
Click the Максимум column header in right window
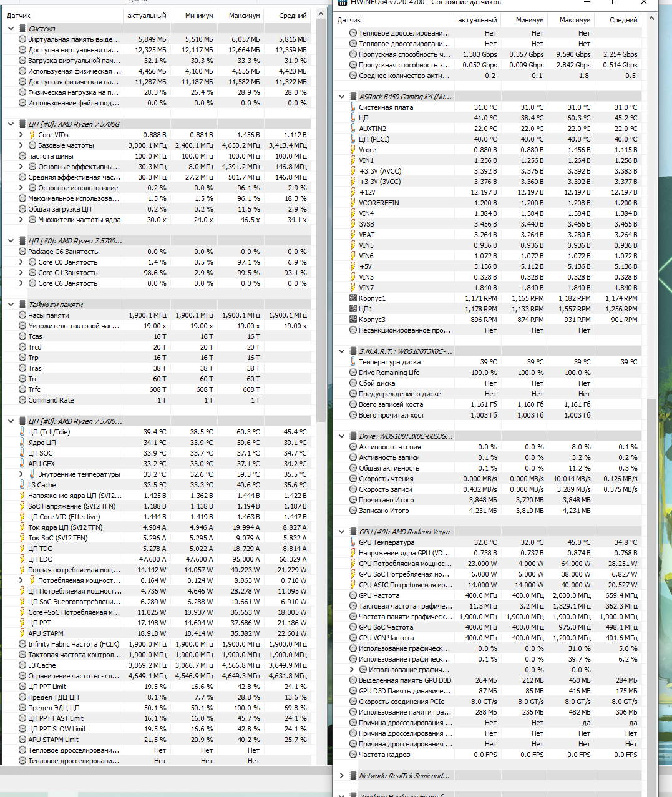571,20
